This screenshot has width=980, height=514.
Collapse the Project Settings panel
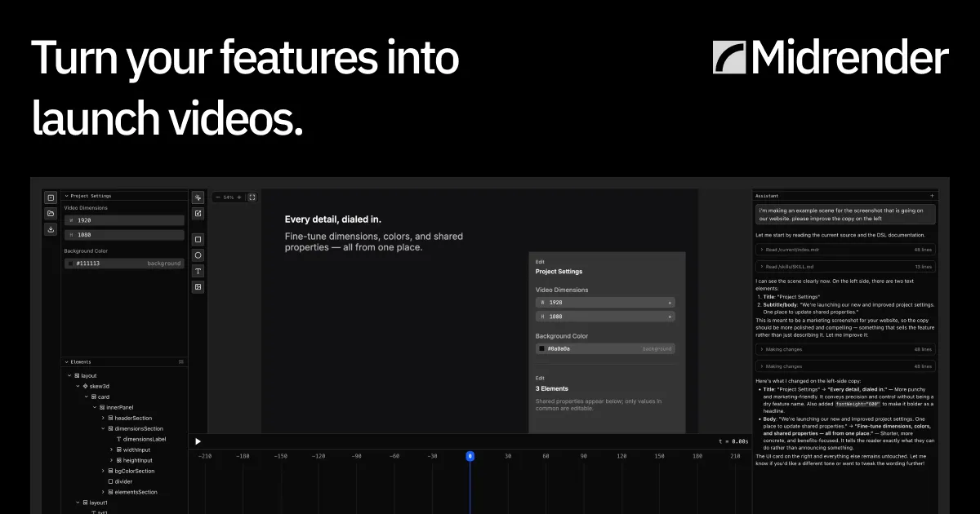(x=67, y=196)
